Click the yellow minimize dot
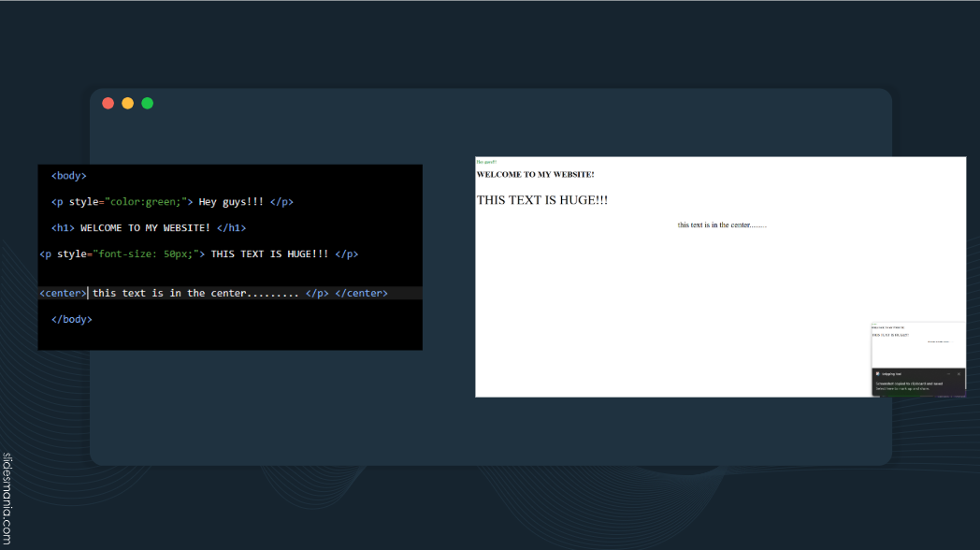Image resolution: width=980 pixels, height=550 pixels. [x=128, y=103]
